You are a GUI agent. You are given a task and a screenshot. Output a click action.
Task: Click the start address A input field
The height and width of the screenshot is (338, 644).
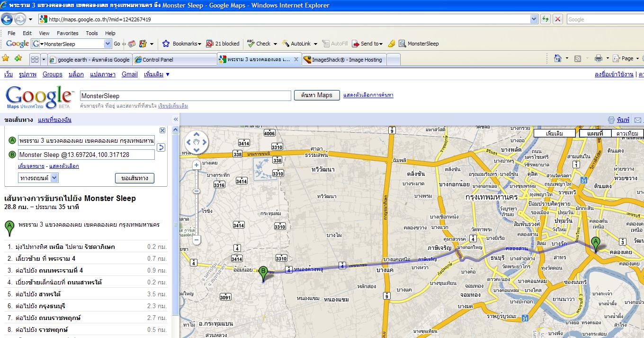tap(86, 140)
